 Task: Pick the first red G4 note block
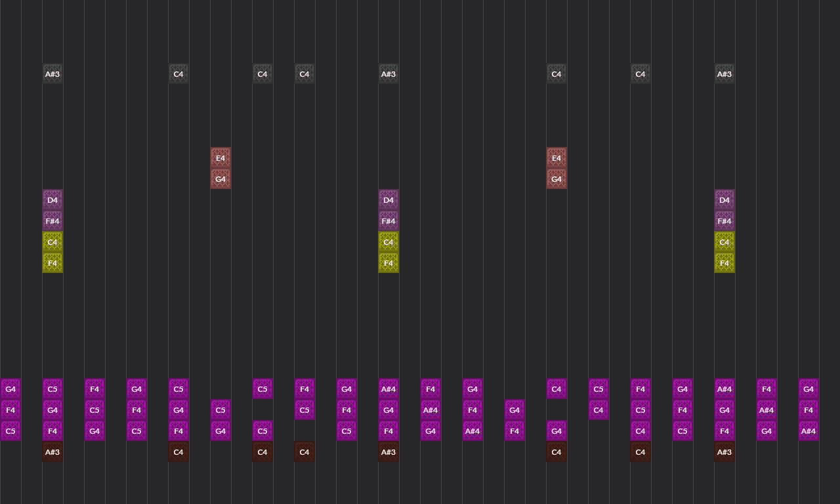coord(220,179)
